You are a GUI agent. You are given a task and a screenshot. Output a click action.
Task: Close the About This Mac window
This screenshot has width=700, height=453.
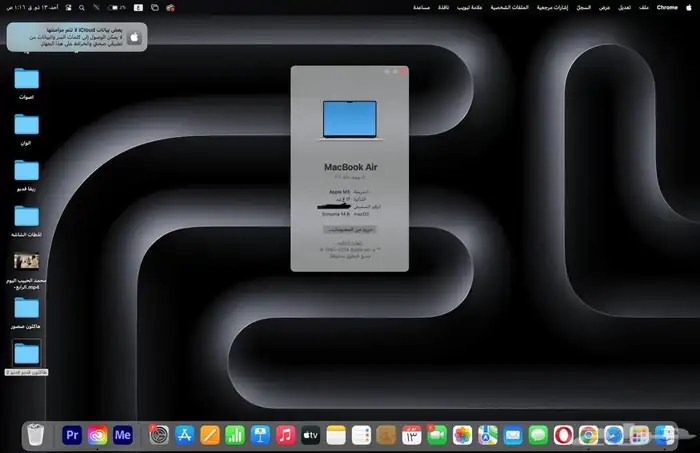point(404,72)
